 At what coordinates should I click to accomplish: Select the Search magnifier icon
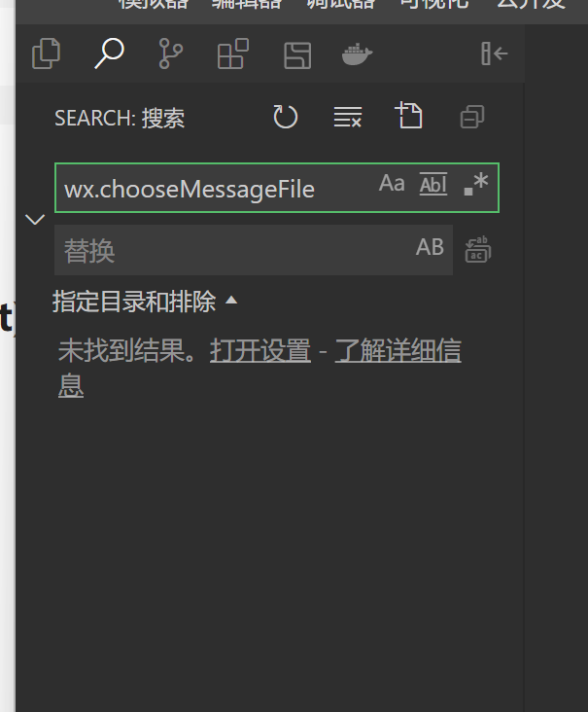pos(110,53)
